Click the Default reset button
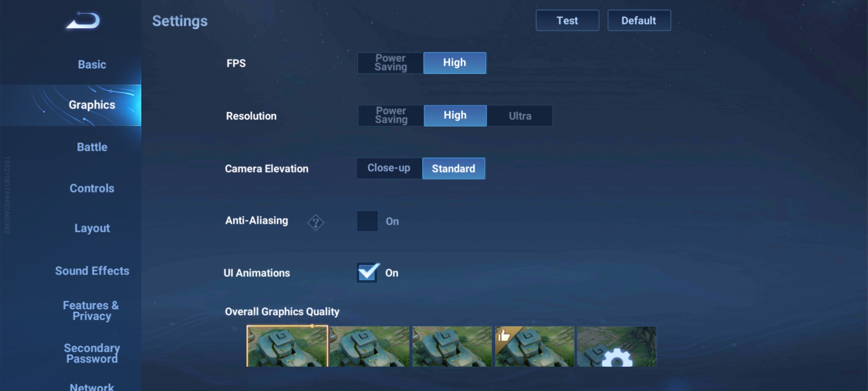Image resolution: width=868 pixels, height=391 pixels. point(639,21)
